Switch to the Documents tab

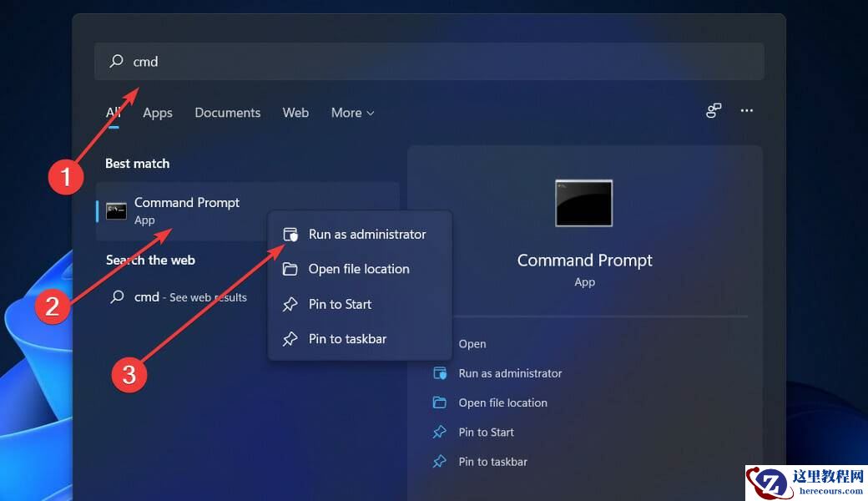coord(228,113)
